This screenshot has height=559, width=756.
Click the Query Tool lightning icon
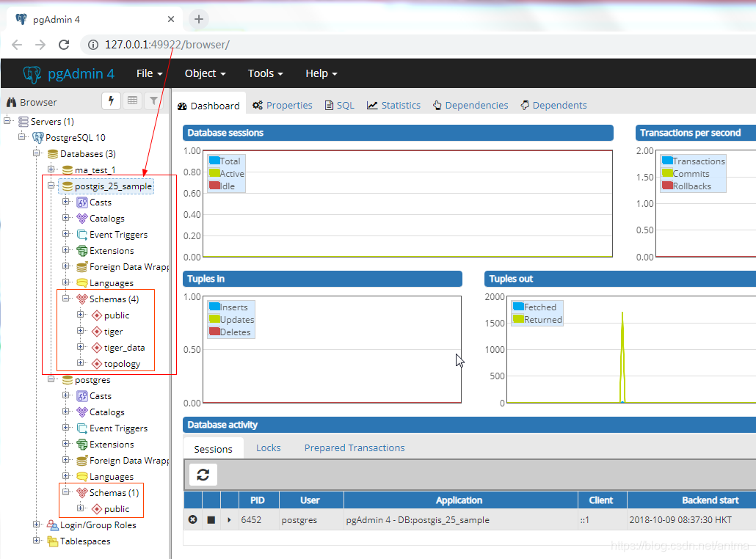point(112,101)
